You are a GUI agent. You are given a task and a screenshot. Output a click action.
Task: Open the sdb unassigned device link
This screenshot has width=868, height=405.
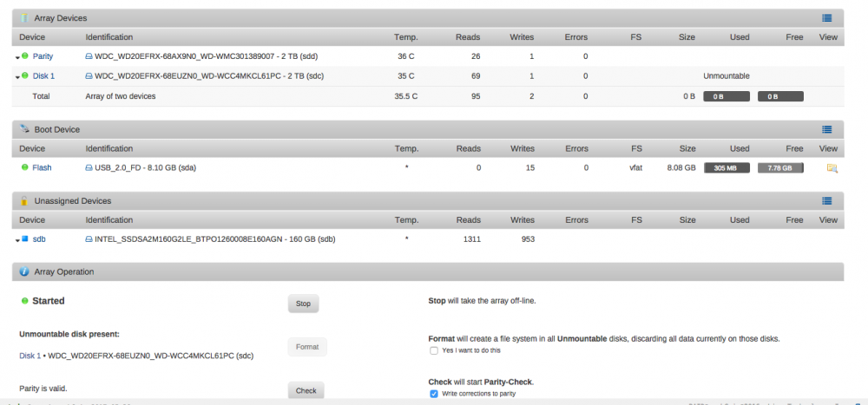tap(39, 239)
